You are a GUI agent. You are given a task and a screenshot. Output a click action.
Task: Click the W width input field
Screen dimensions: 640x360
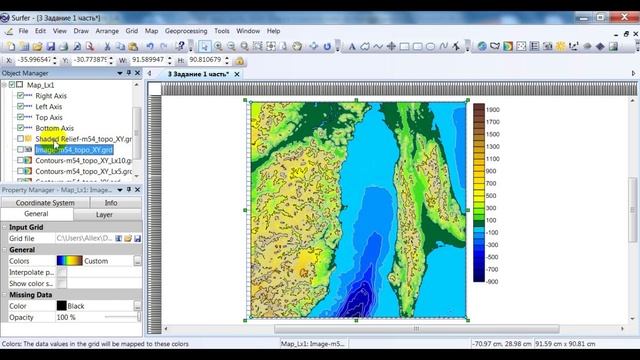coord(148,60)
